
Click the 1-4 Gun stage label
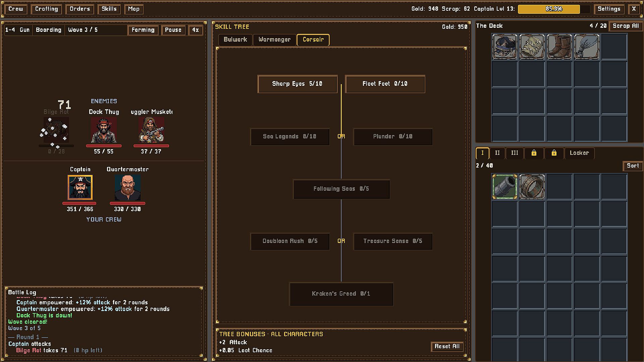point(17,30)
